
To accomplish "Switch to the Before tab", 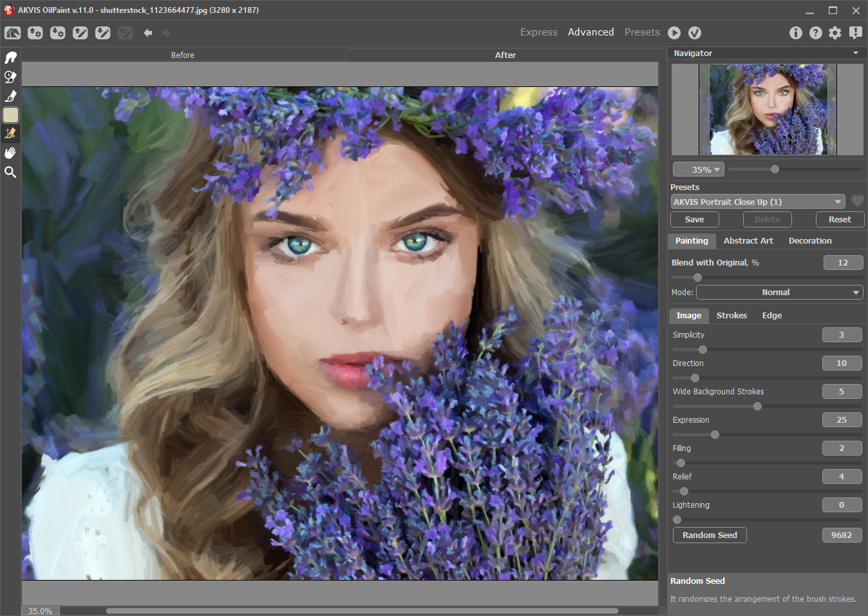I will [182, 55].
